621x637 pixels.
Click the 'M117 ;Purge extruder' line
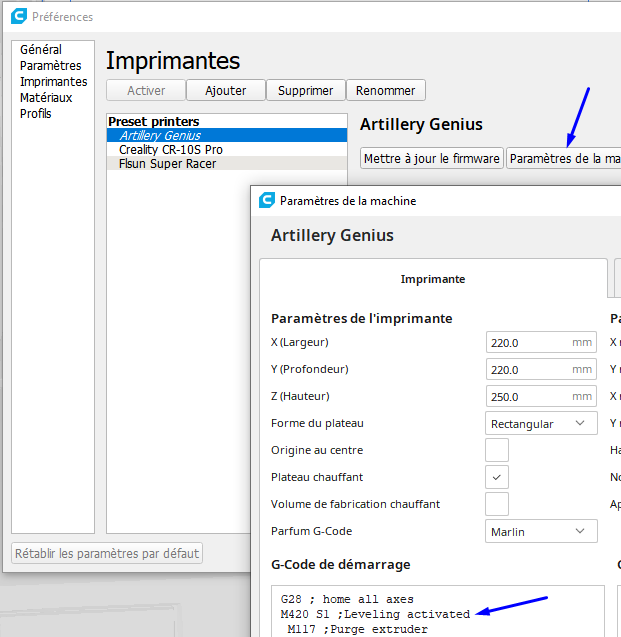[x=357, y=629]
